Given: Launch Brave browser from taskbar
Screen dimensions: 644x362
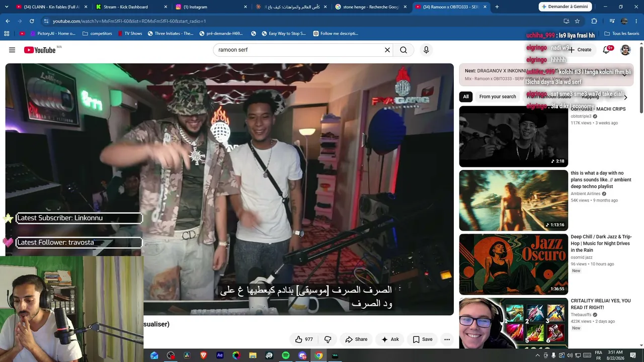Looking at the screenshot, I should [x=203, y=355].
